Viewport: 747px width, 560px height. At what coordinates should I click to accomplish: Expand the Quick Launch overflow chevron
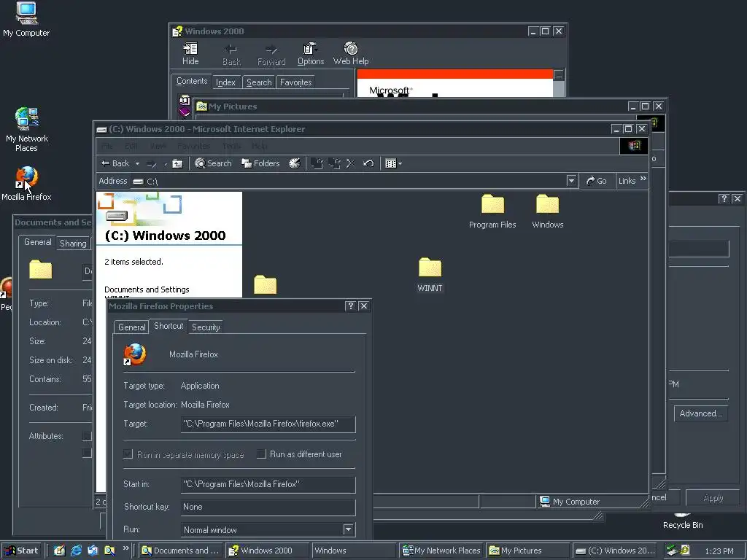[x=125, y=548]
